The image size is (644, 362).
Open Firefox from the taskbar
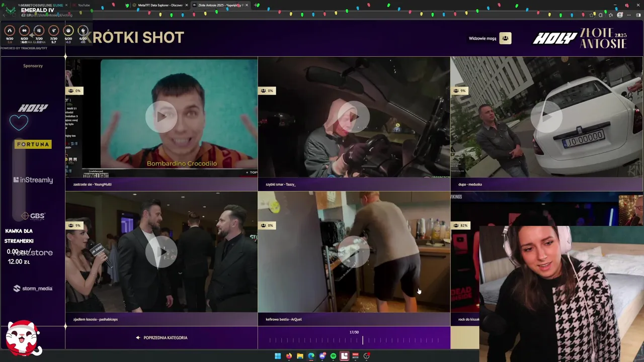[289, 356]
